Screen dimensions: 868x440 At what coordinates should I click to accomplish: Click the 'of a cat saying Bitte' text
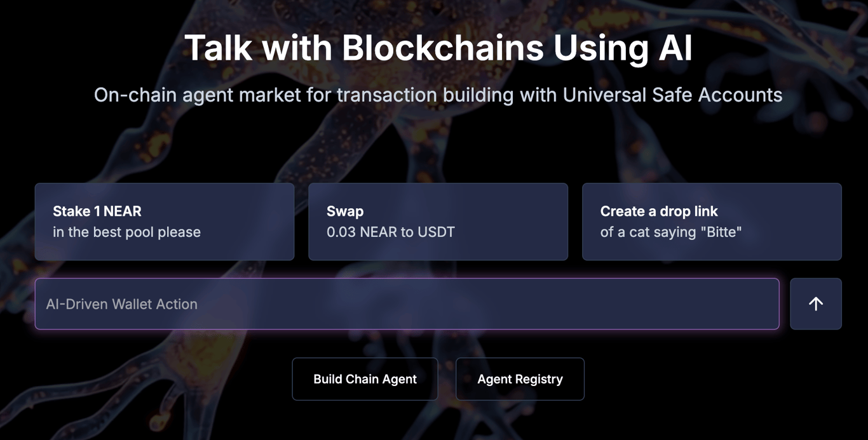[x=671, y=232]
